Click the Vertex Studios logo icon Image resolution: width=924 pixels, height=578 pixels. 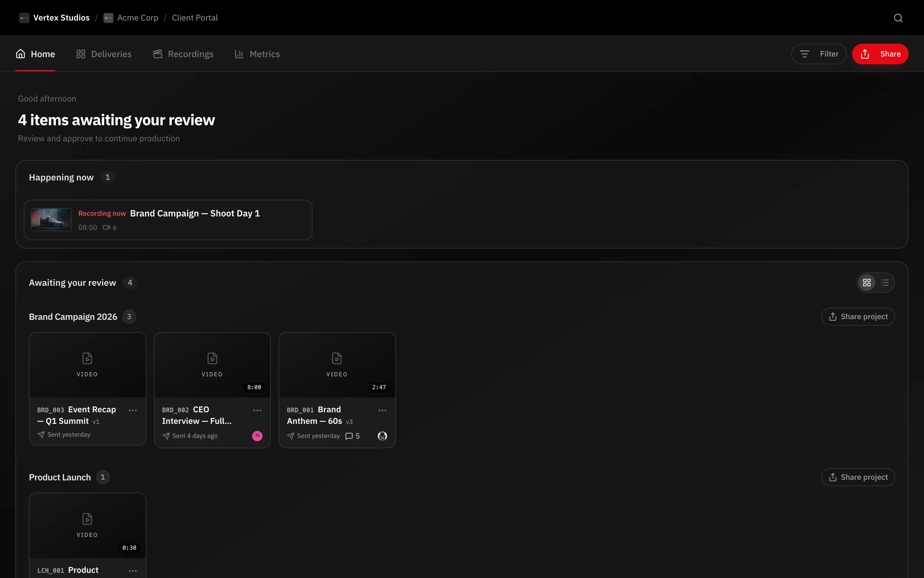click(24, 18)
